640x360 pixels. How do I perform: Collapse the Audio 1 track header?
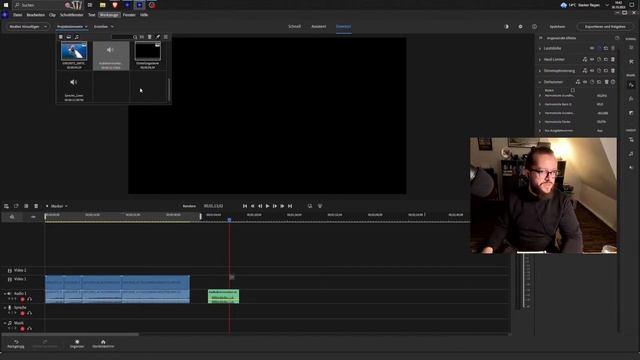click(5, 293)
